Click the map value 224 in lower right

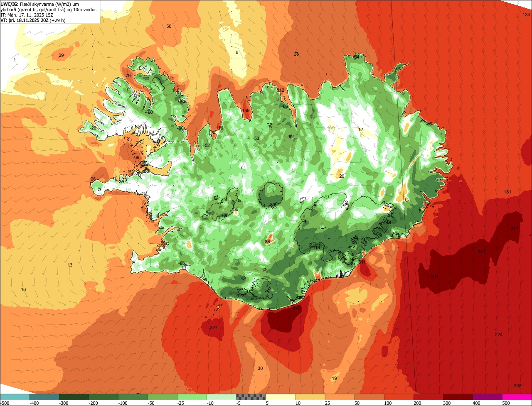click(499, 335)
